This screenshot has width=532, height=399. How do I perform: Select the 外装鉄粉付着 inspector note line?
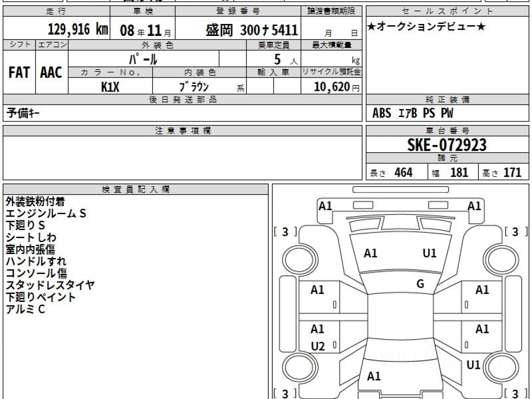(x=35, y=202)
